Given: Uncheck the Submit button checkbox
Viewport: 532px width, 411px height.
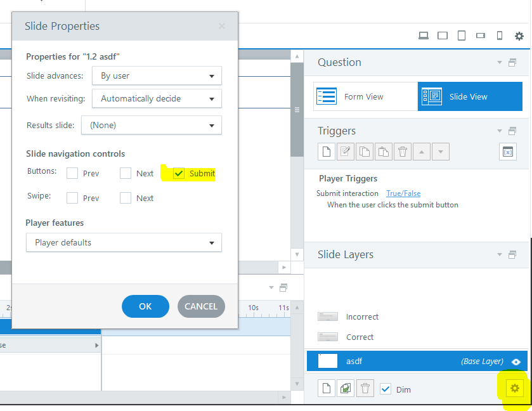Looking at the screenshot, I should 179,173.
